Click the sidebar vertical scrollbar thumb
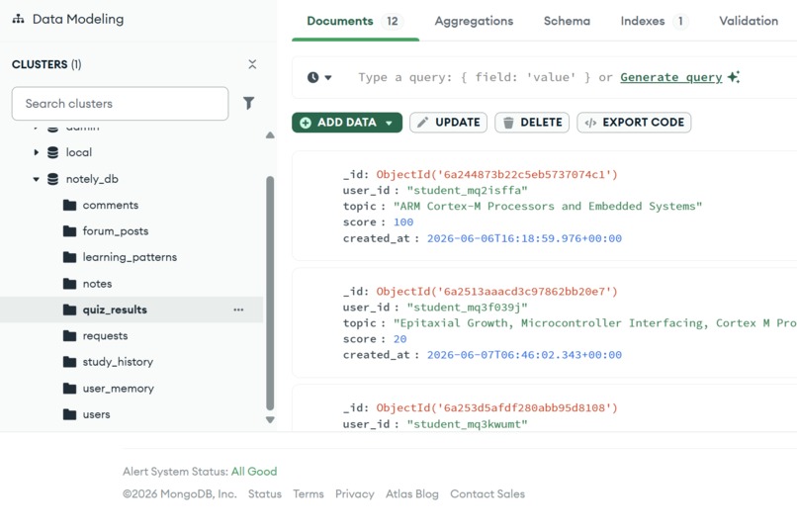Viewport: 797px width, 532px height. pos(270,293)
